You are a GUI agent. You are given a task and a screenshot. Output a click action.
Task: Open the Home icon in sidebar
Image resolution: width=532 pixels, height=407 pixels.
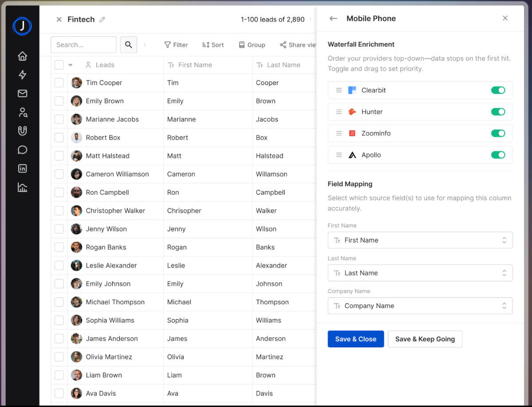23,56
